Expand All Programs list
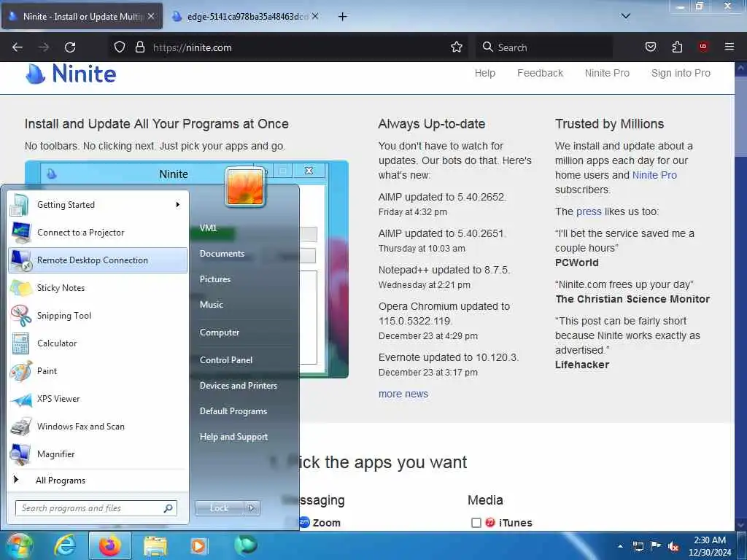747x560 pixels. click(98, 480)
